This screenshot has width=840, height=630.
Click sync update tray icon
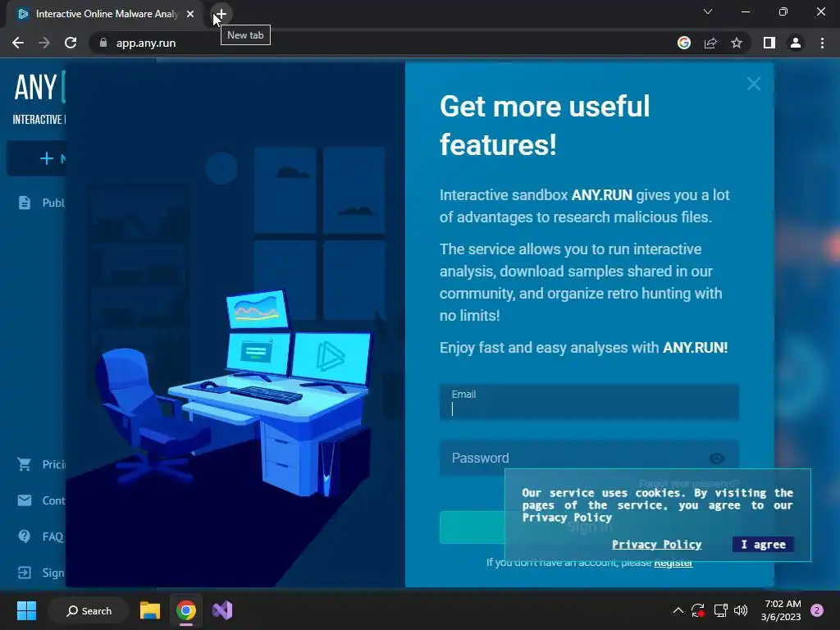pyautogui.click(x=698, y=610)
